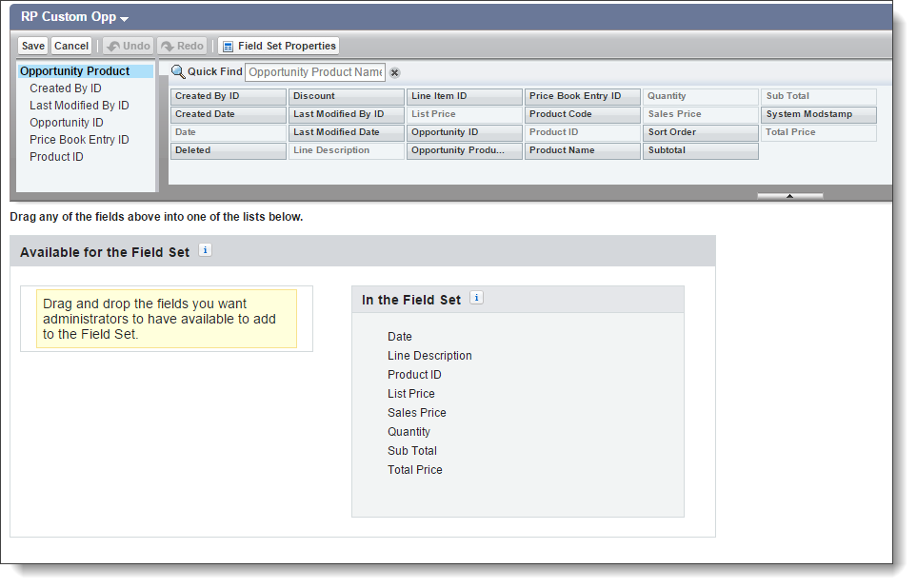Select Price Book Entry ID in the left list
The width and height of the screenshot is (917, 588).
pyautogui.click(x=80, y=140)
